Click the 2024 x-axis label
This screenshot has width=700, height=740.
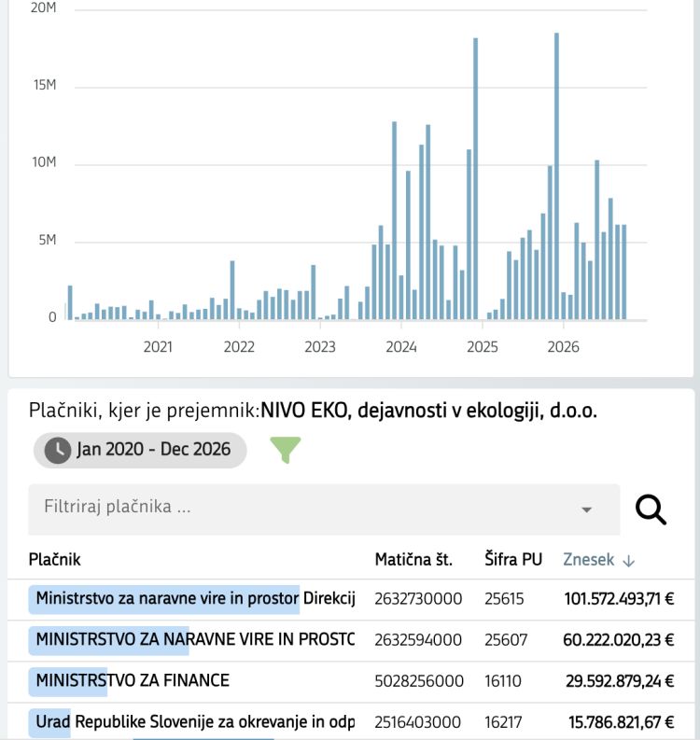[401, 347]
